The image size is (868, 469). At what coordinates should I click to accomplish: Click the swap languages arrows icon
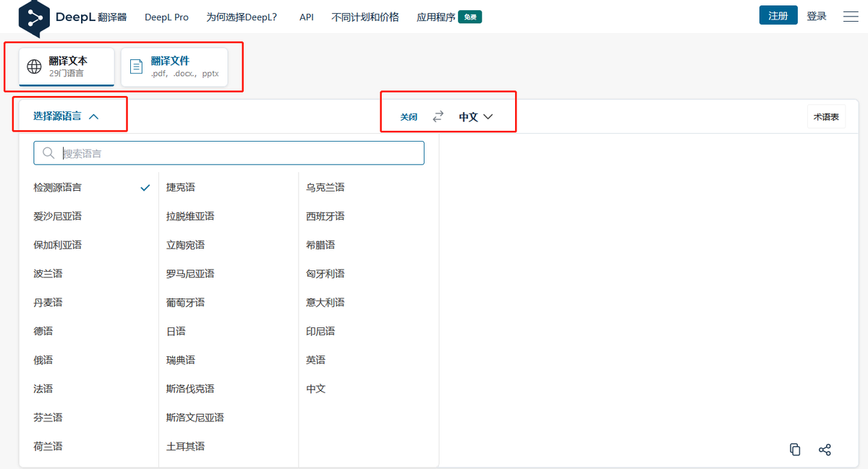pos(438,116)
